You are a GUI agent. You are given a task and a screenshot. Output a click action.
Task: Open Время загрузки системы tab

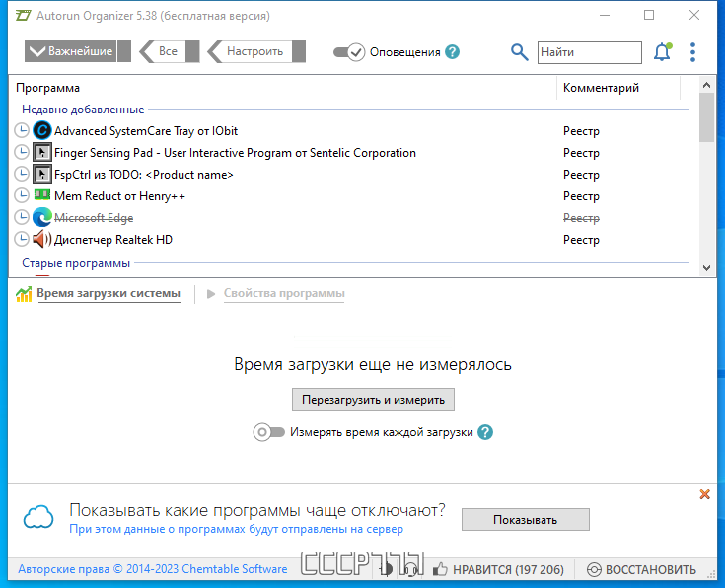(x=109, y=293)
